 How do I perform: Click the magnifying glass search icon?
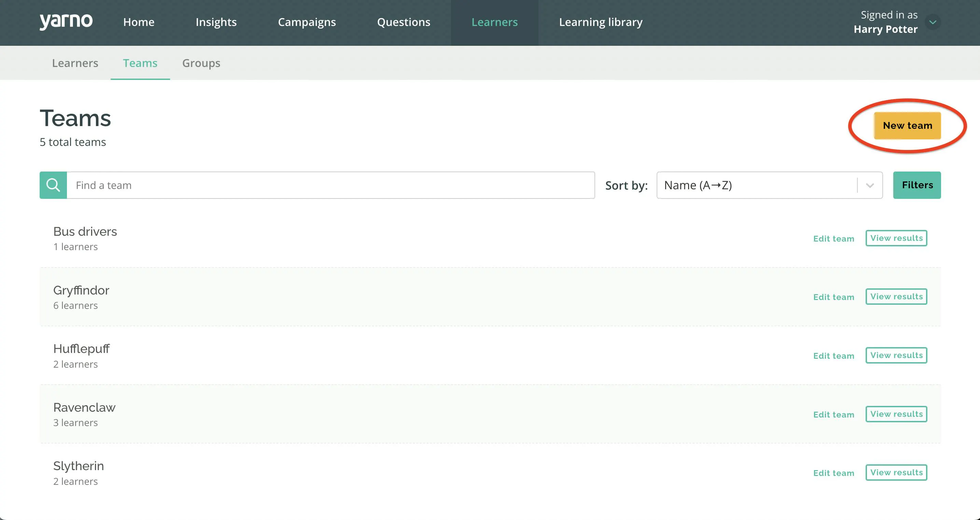point(53,185)
